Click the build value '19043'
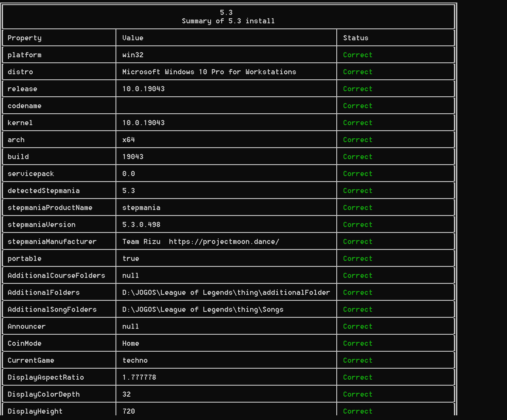The image size is (507, 420). 133,157
